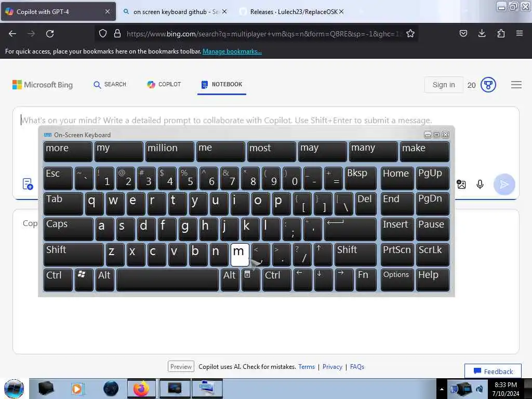Click the Sign in button
532x399 pixels.
(x=444, y=85)
